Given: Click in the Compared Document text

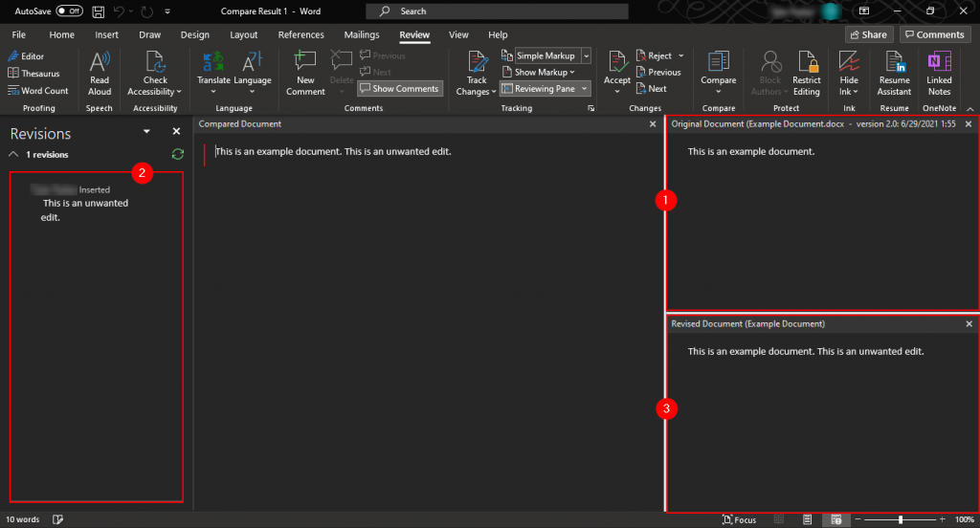Looking at the screenshot, I should [333, 152].
